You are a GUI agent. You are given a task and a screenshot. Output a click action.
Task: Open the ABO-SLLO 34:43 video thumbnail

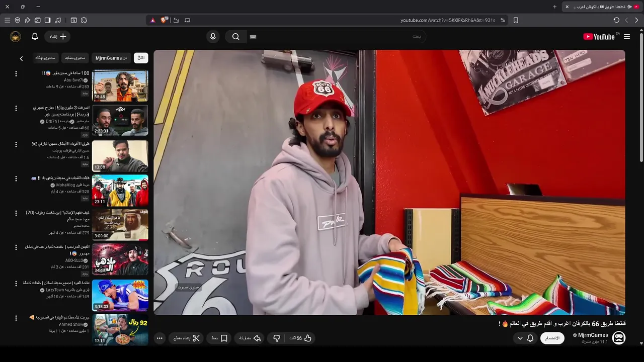[120, 259]
